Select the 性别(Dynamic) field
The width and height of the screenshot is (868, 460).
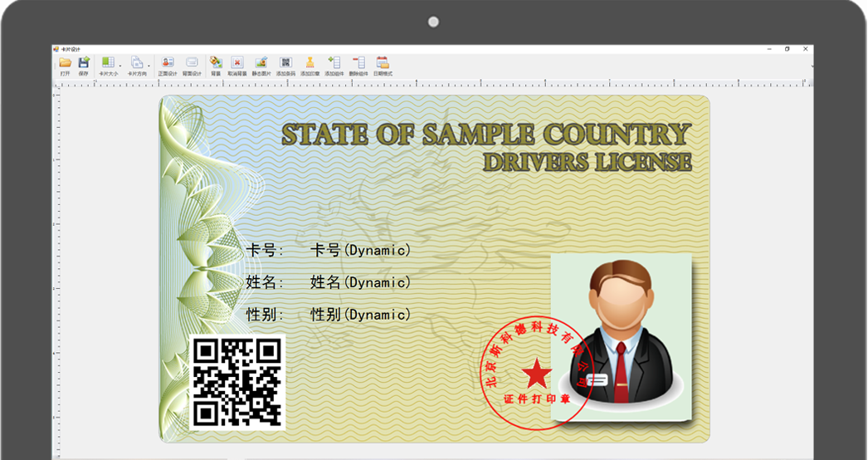(x=360, y=315)
